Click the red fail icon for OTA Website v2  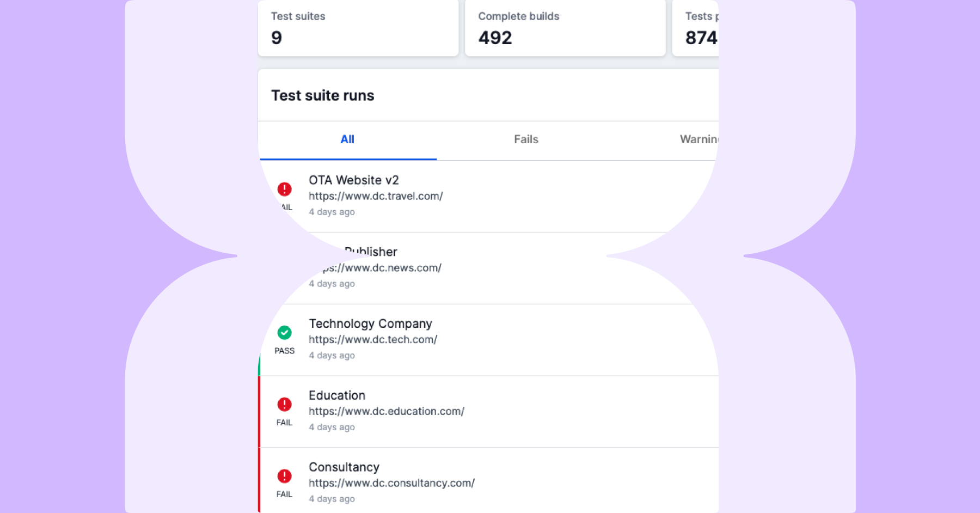click(x=284, y=189)
